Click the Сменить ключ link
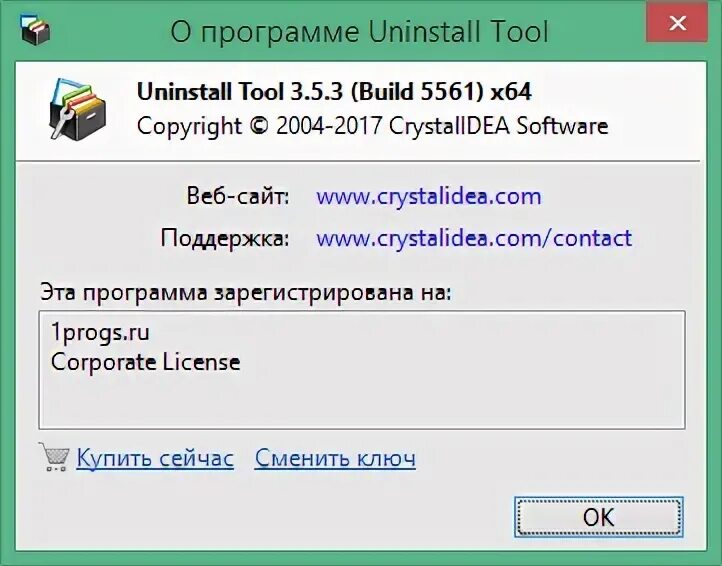The image size is (722, 566). tap(335, 459)
